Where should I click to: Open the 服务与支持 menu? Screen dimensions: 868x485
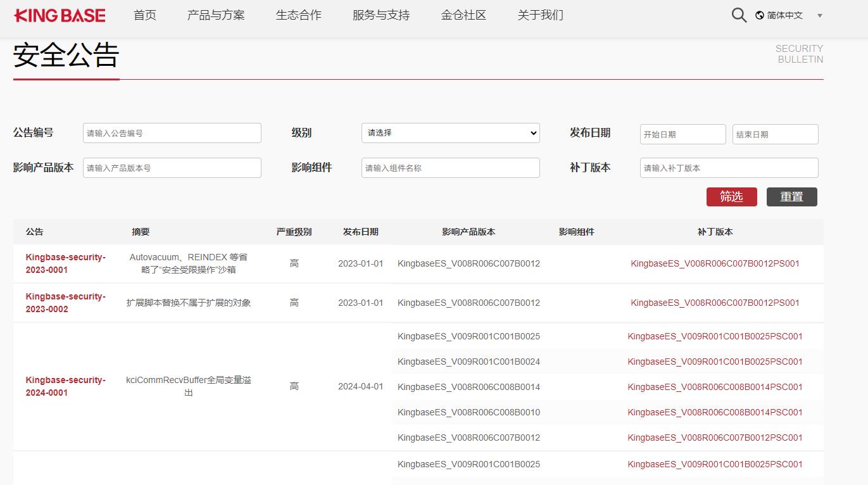[x=381, y=15]
